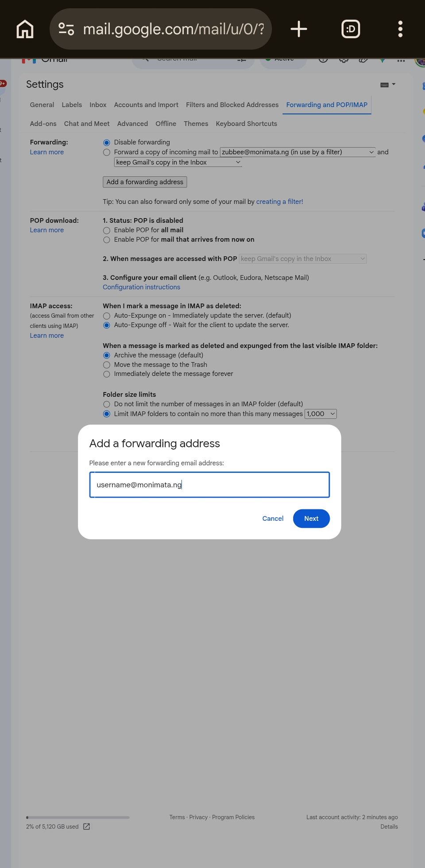Open forwarding keep Gmail's copy dropdown
425x868 pixels.
(x=178, y=162)
